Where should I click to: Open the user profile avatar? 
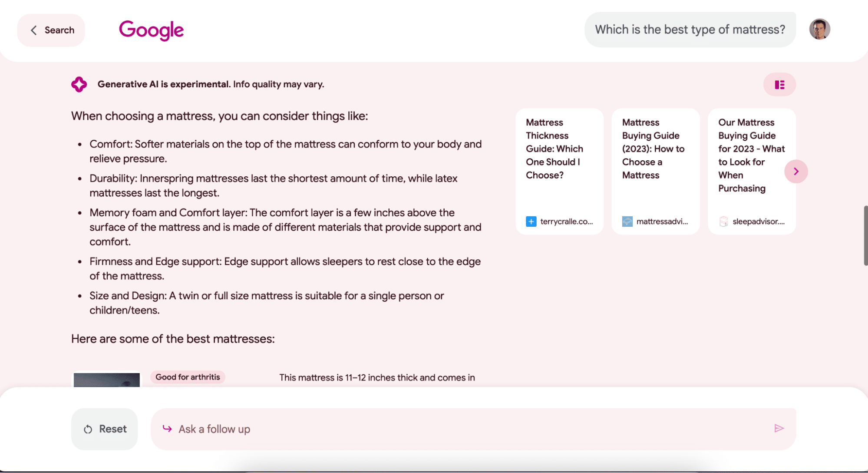coord(819,30)
